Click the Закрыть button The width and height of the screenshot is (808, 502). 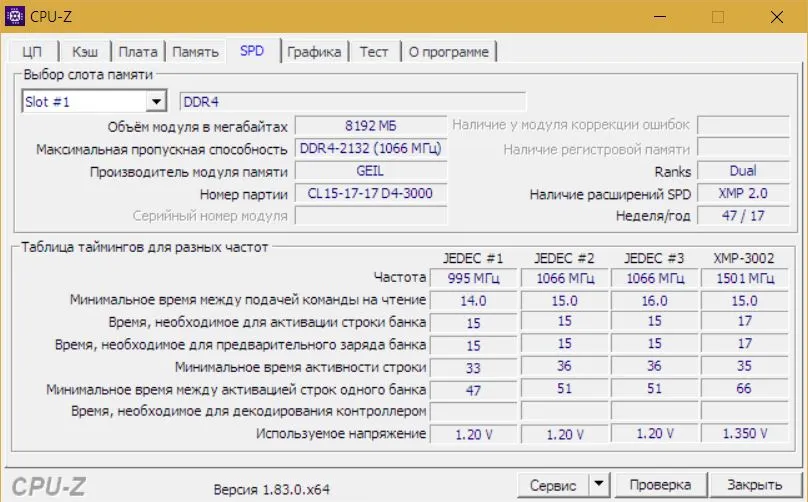(754, 485)
